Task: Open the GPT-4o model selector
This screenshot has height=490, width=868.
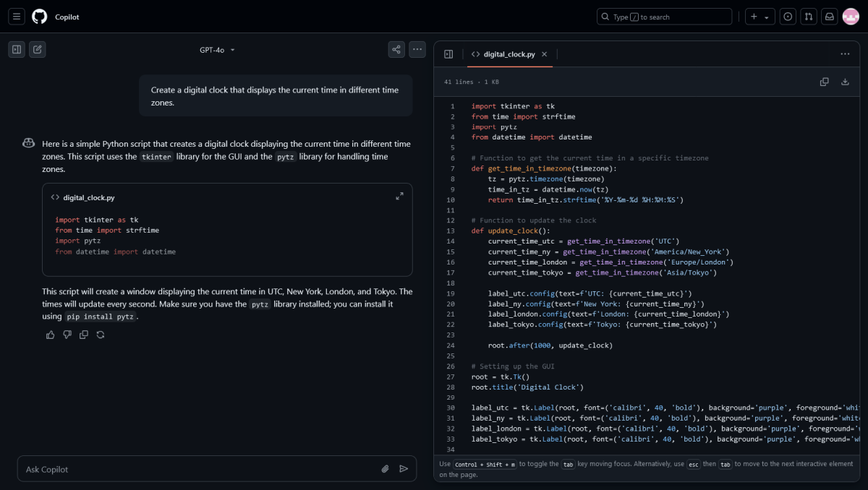Action: [217, 49]
